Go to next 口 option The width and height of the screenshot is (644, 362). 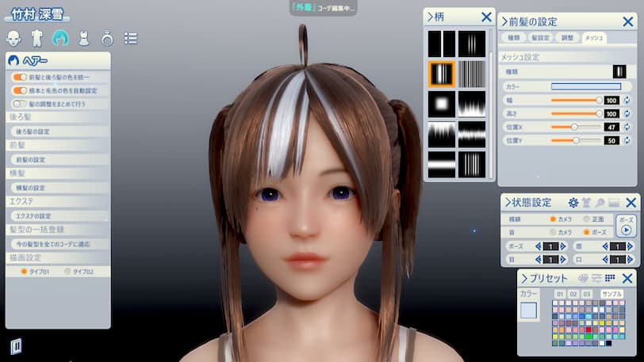pyautogui.click(x=630, y=259)
